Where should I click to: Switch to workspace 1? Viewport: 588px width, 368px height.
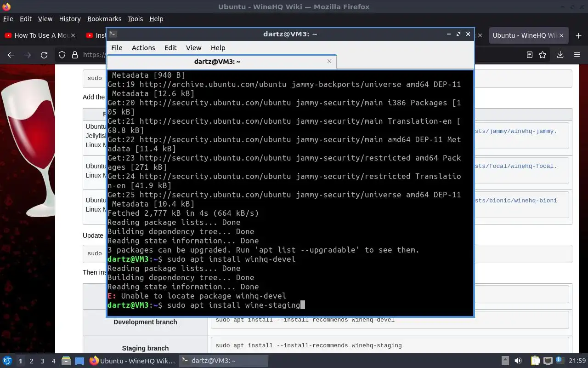(x=20, y=361)
